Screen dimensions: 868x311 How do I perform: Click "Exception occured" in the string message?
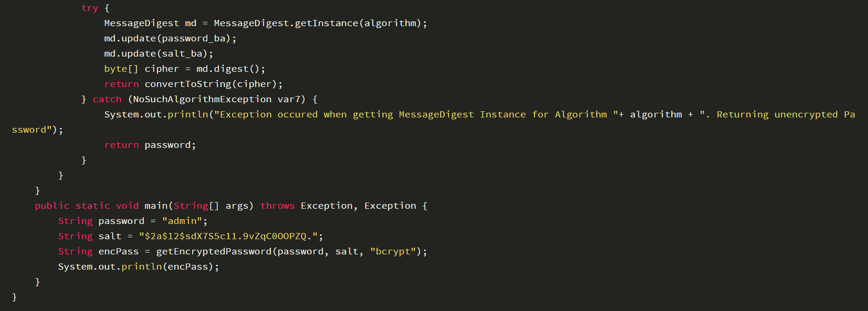point(268,115)
